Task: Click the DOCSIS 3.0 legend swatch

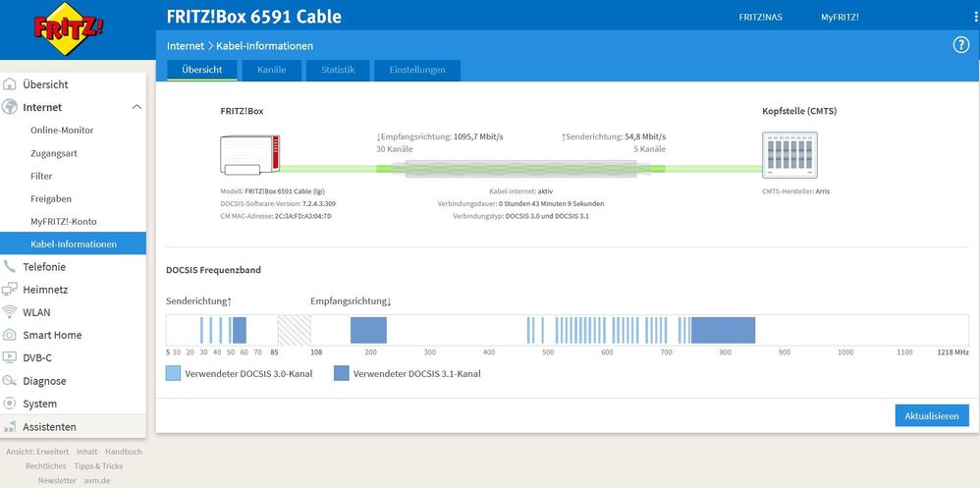Action: coord(173,374)
